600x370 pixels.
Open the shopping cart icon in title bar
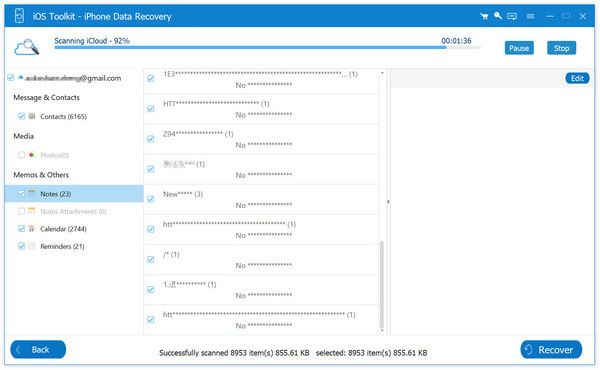[484, 16]
